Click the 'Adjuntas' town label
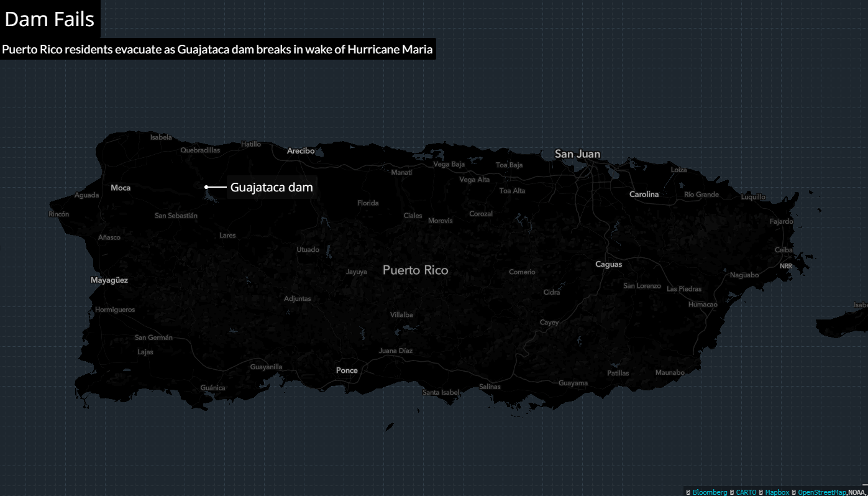868x496 pixels. (297, 298)
